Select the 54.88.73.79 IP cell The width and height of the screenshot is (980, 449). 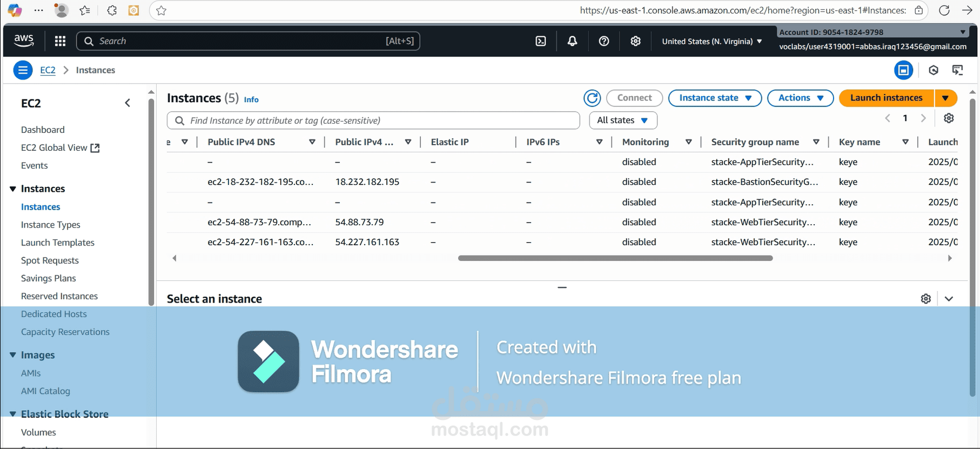(359, 222)
